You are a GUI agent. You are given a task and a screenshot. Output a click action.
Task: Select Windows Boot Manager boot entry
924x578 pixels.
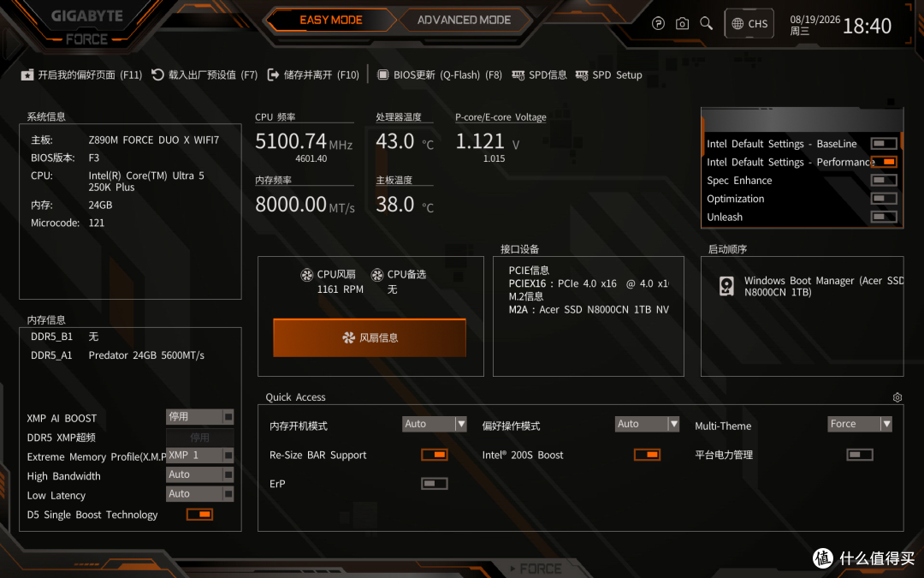coord(811,286)
